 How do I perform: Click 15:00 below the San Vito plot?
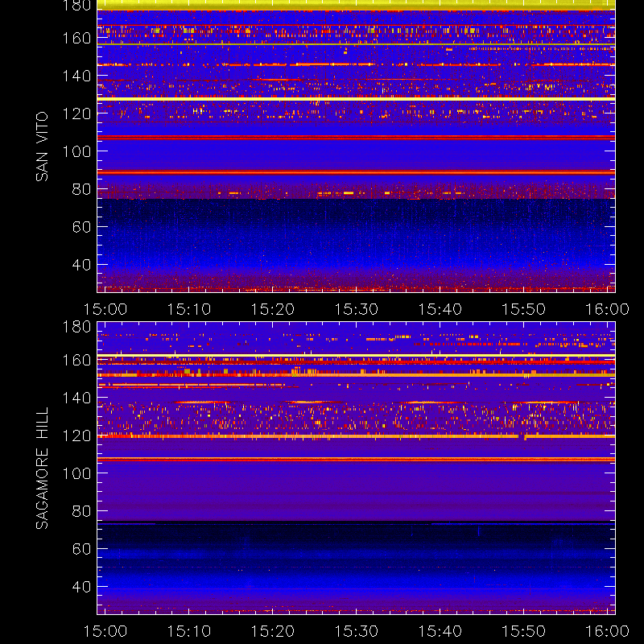pyautogui.click(x=105, y=309)
